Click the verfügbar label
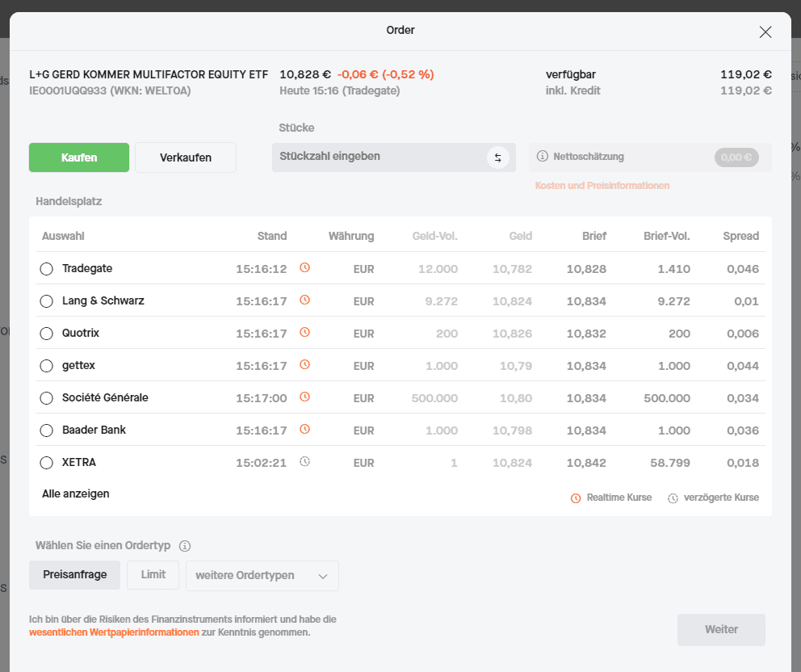 pyautogui.click(x=571, y=74)
